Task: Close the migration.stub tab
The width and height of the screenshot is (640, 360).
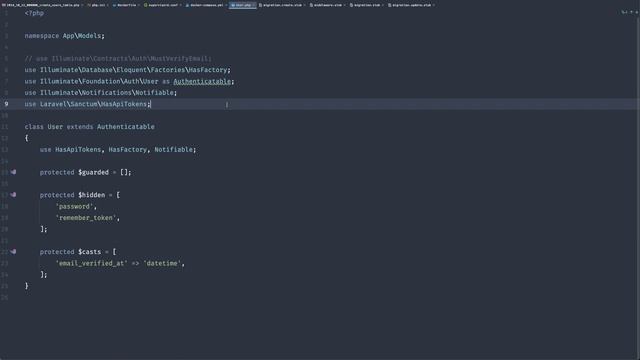Action: point(382,5)
